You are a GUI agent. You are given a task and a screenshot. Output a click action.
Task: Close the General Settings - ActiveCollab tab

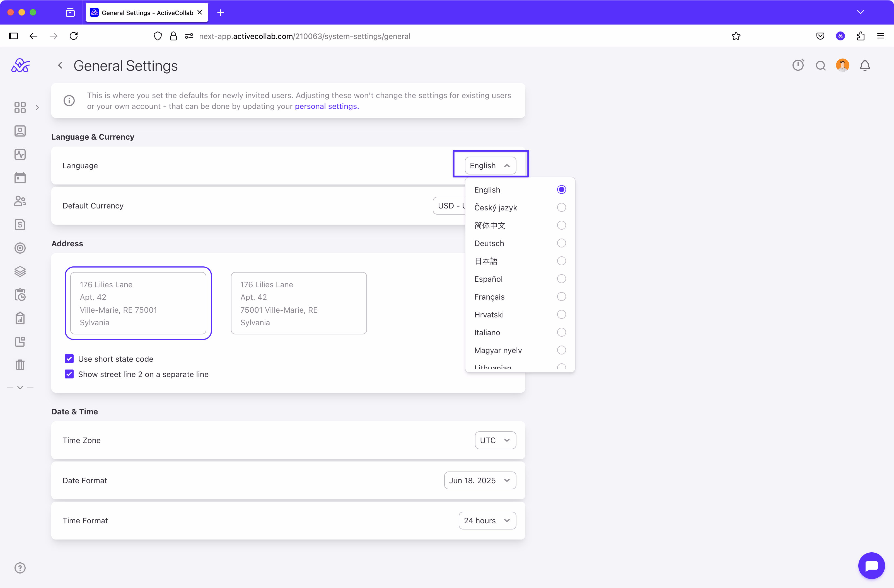click(200, 12)
